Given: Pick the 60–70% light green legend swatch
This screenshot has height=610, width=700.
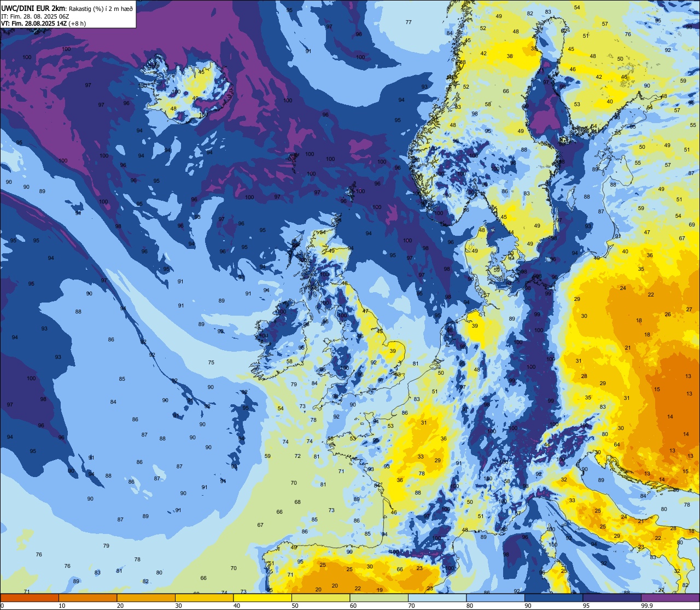Looking at the screenshot, I should coord(379,597).
